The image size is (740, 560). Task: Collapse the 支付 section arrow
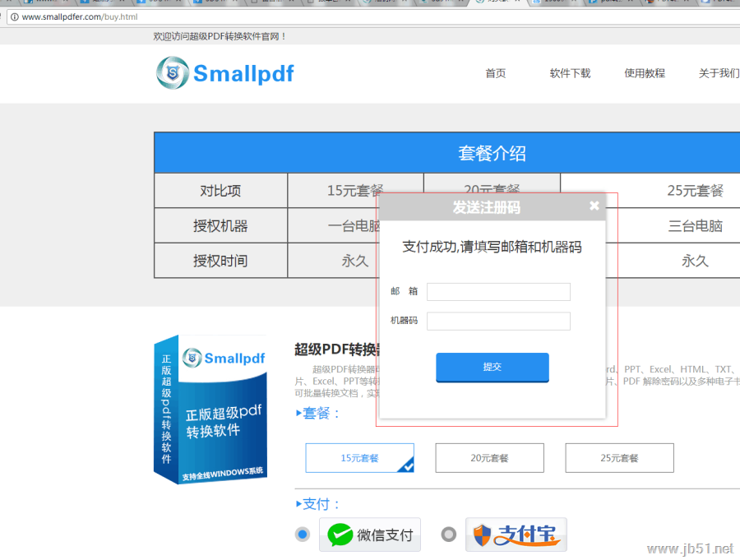coord(300,504)
